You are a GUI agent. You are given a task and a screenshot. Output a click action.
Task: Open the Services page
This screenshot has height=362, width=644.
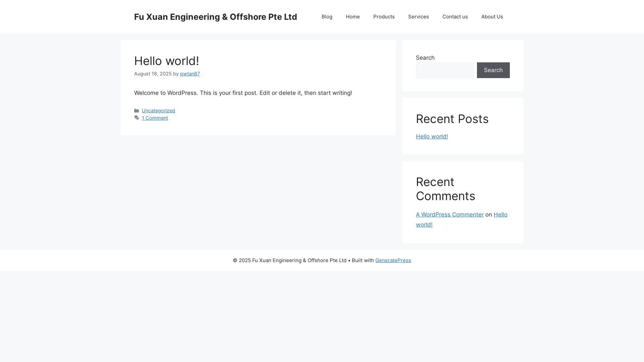[418, 17]
